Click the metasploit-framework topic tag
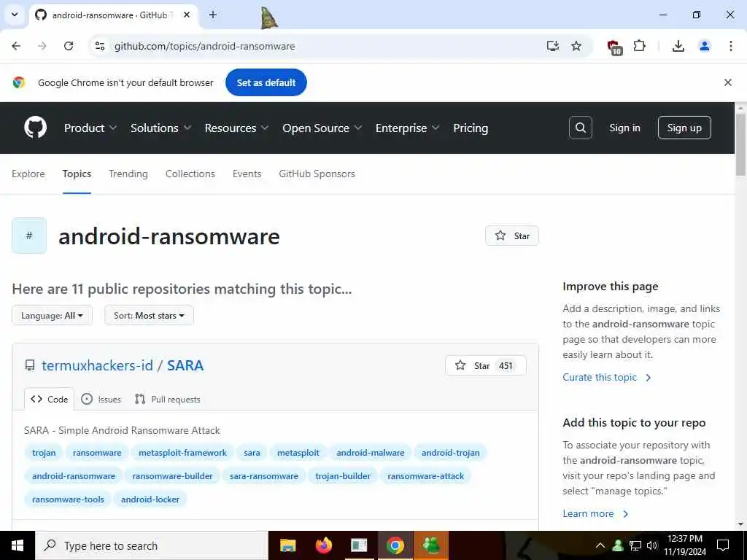This screenshot has height=560, width=747. [x=182, y=452]
